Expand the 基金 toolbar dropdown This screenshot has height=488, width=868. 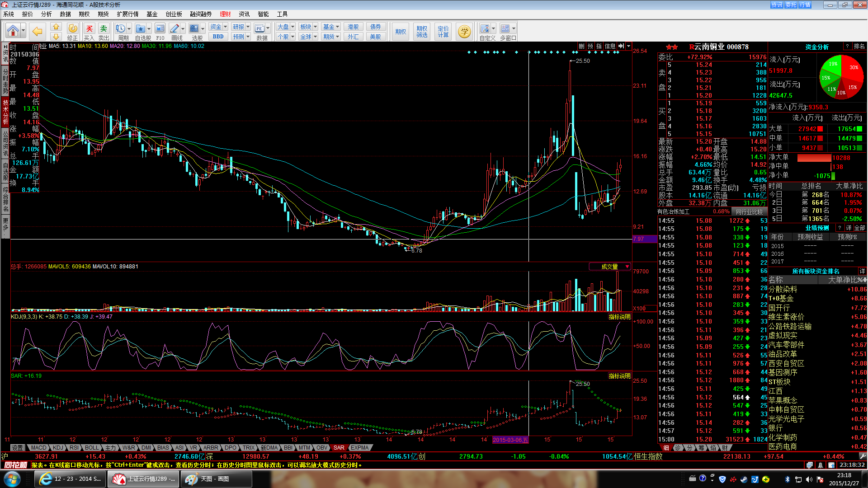tap(337, 27)
